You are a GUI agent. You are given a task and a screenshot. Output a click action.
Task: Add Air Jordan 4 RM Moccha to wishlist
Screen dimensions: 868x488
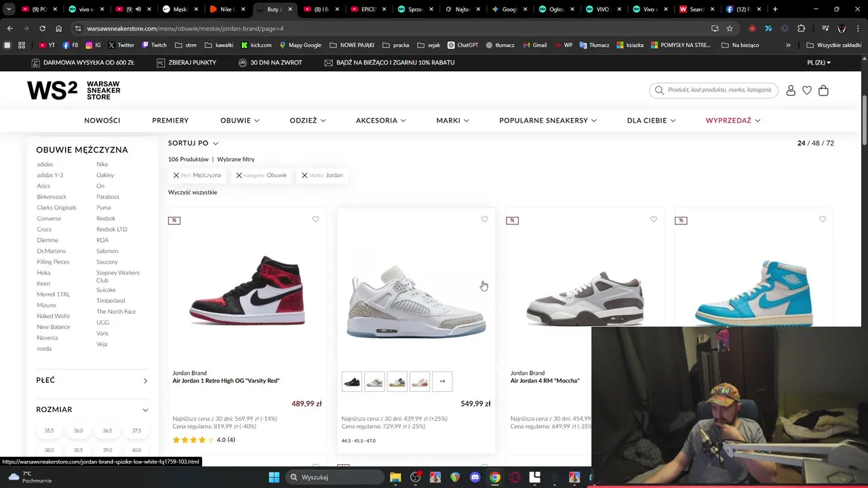pyautogui.click(x=653, y=220)
